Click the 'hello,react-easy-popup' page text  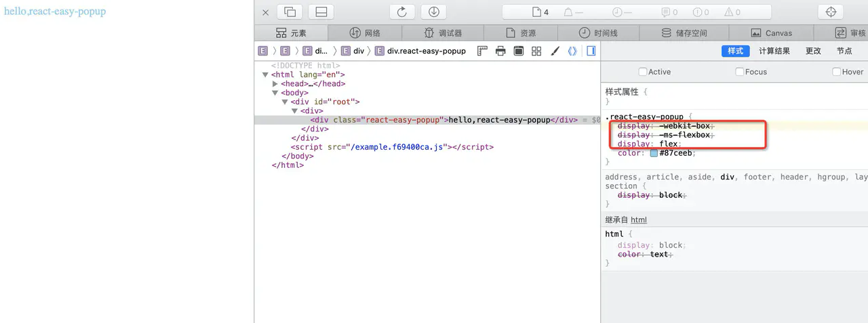[x=55, y=12]
